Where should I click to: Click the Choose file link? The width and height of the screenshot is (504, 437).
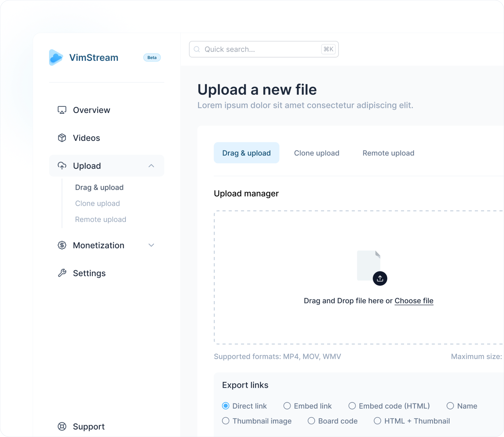click(414, 301)
